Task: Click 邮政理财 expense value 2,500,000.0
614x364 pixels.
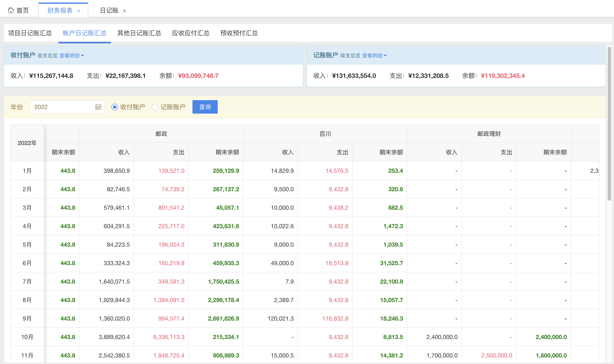Action: (496, 355)
